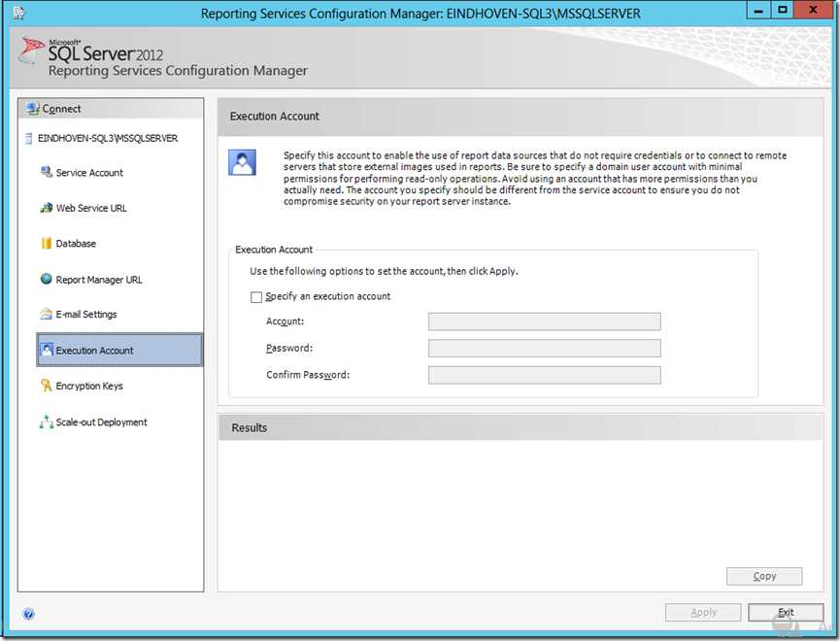Click the "Use the following options" instruction text

pos(384,271)
